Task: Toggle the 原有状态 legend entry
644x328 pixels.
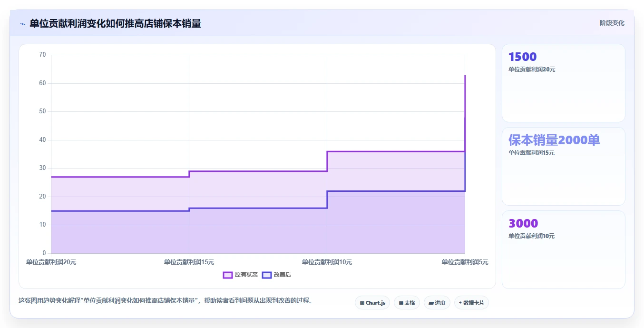Action: click(240, 275)
